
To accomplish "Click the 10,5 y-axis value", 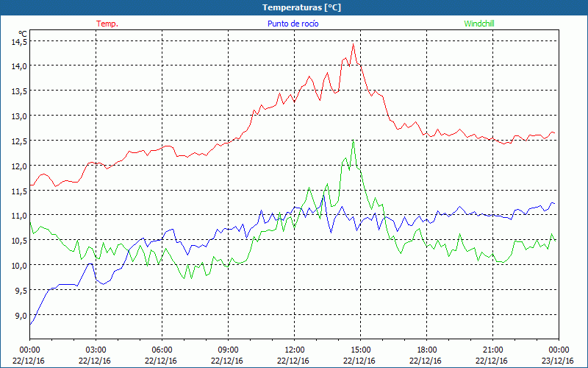I will pos(19,241).
